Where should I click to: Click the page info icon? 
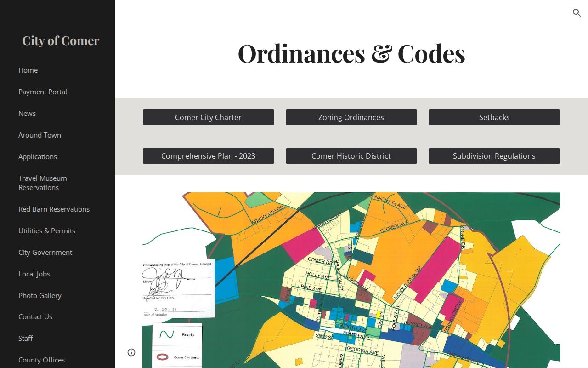131,352
